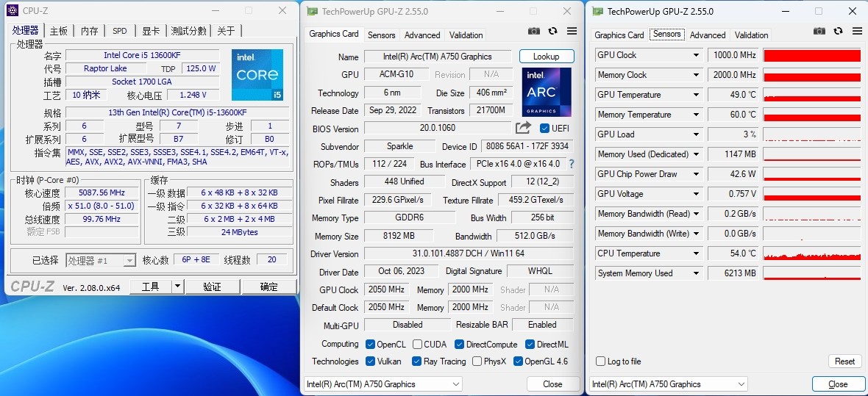Open the SPD tab in CPU-Z
The width and height of the screenshot is (868, 396).
120,31
